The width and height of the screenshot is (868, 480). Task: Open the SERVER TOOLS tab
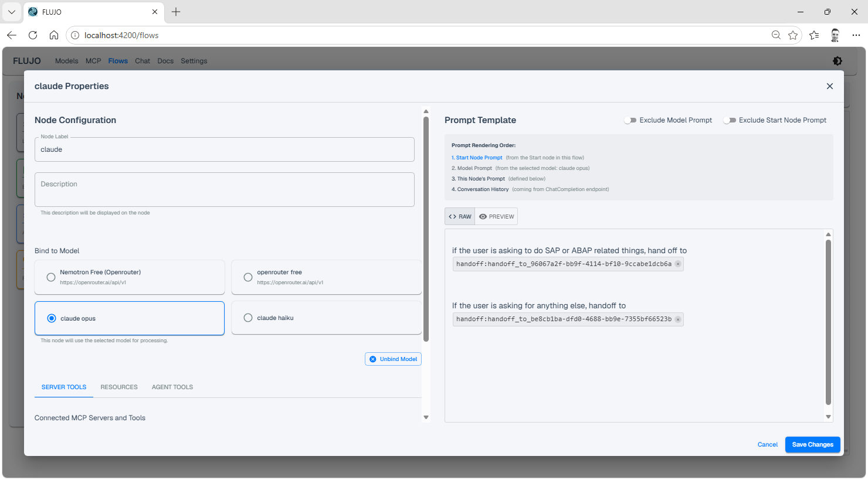(x=64, y=387)
